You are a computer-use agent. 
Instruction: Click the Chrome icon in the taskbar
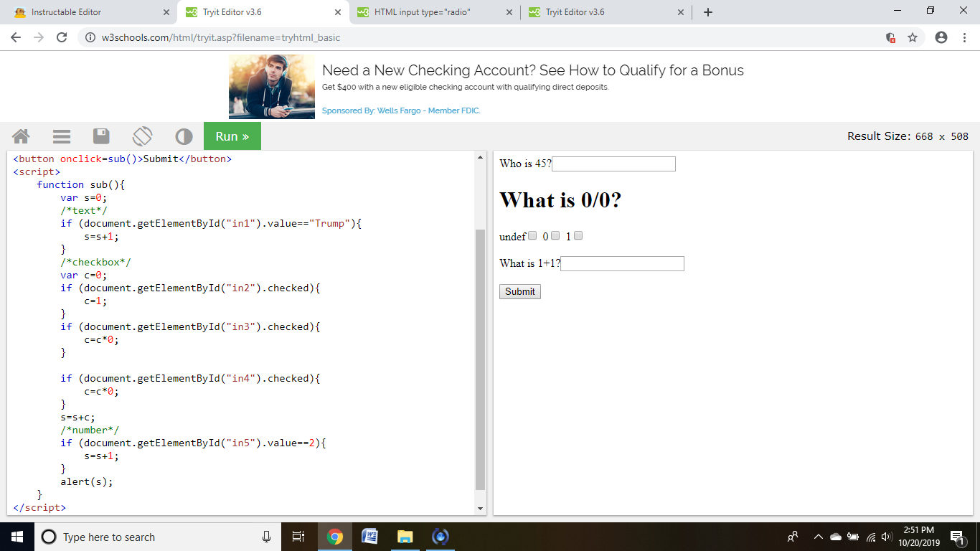coord(334,537)
